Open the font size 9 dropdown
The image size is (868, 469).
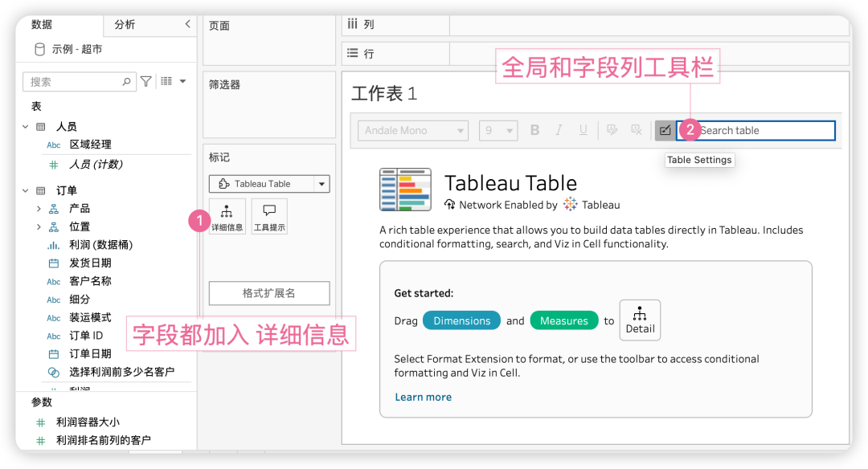[x=498, y=131]
